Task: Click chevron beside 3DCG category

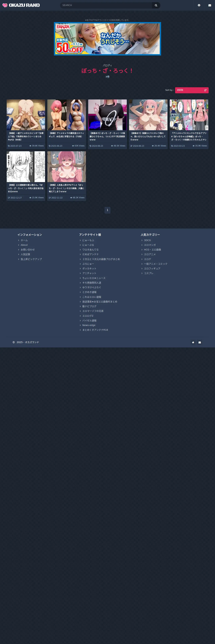Action: [x=142, y=240]
